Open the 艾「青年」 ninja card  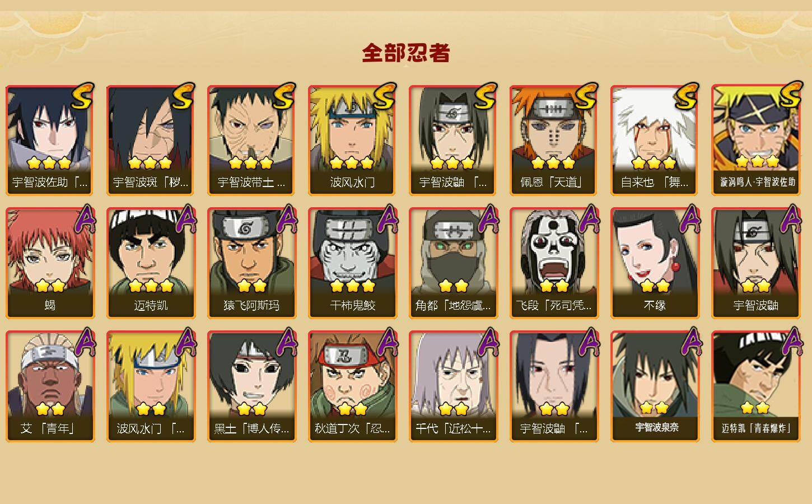(50, 386)
